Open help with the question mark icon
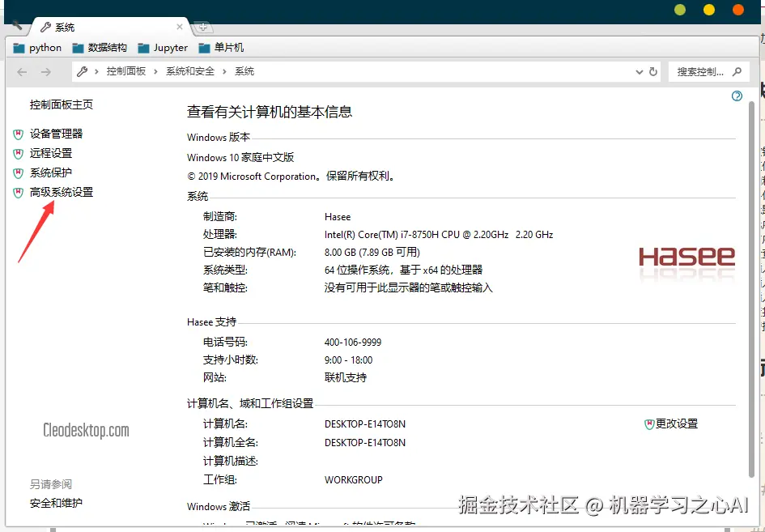 [737, 96]
